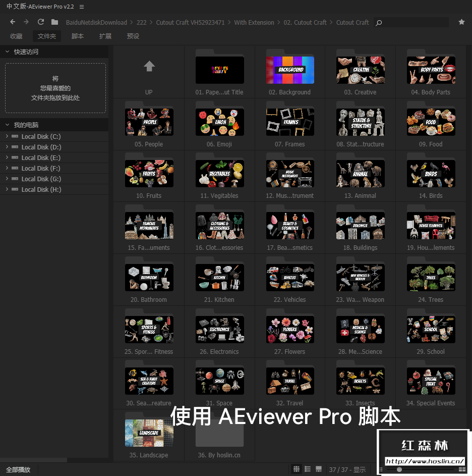Expand Local Disk (F:) tree node
The height and width of the screenshot is (476, 472).
(7, 168)
